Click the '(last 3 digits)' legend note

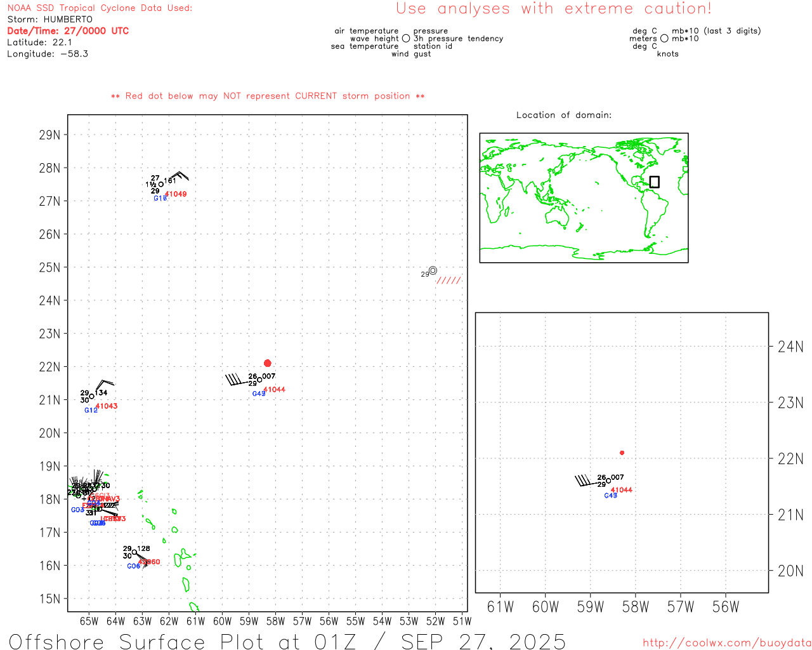coord(733,31)
